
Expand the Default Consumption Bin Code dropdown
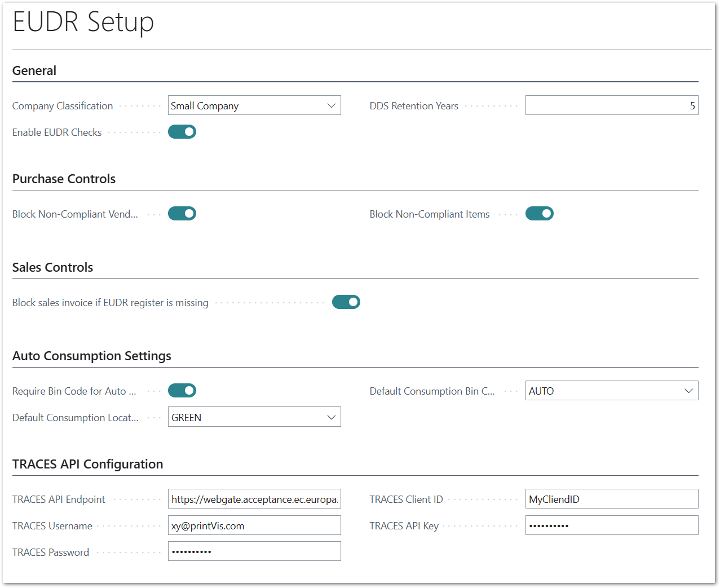point(612,391)
